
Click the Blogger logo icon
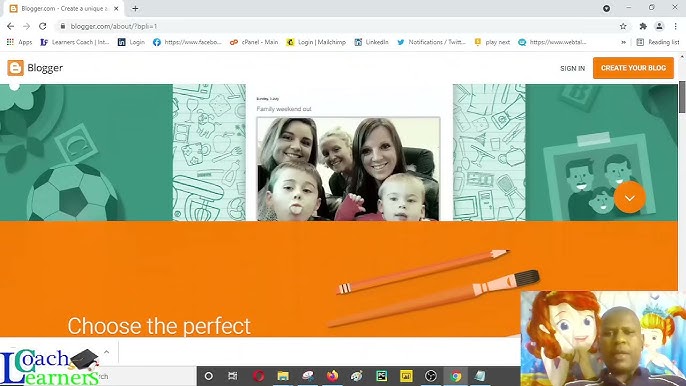(15, 68)
